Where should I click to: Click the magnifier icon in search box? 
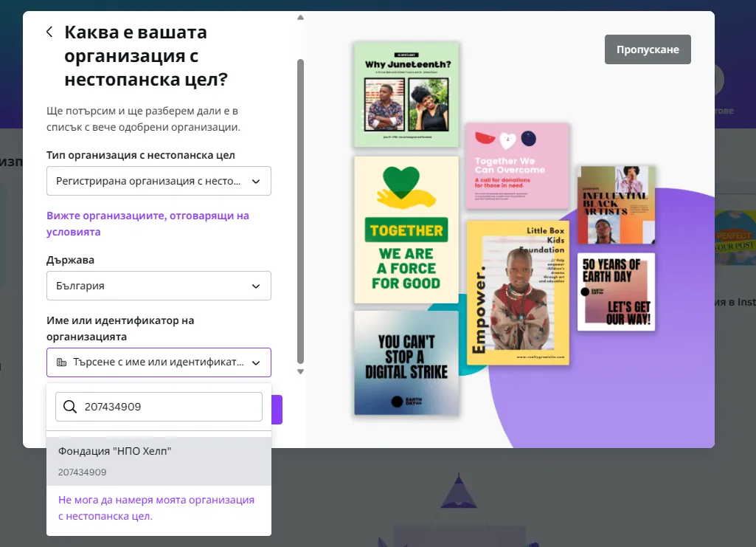pos(70,407)
